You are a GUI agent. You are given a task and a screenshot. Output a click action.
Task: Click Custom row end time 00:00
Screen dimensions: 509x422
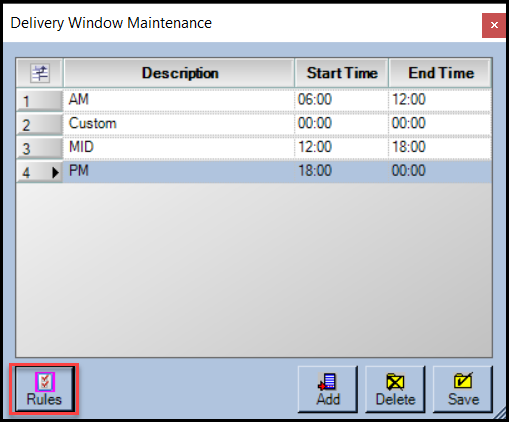pyautogui.click(x=440, y=124)
